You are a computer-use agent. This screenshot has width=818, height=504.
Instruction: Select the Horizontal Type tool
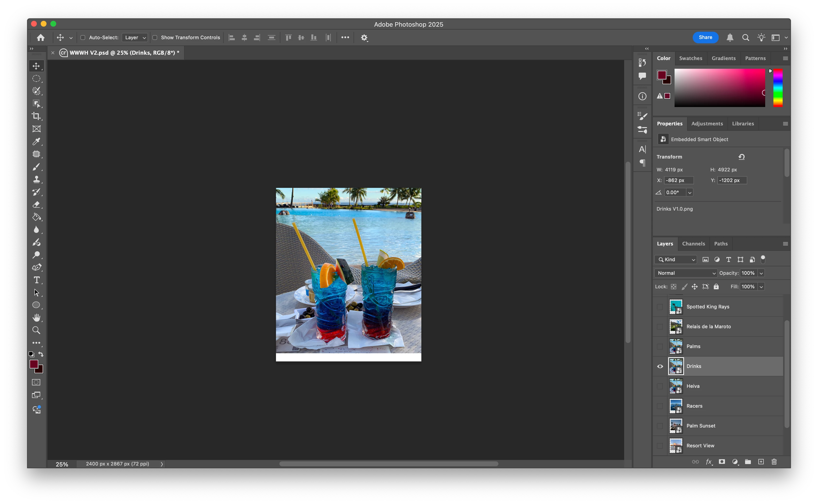click(x=36, y=280)
